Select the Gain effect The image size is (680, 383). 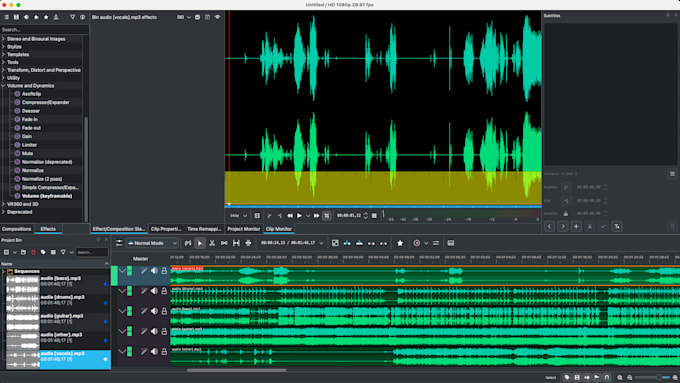[27, 136]
